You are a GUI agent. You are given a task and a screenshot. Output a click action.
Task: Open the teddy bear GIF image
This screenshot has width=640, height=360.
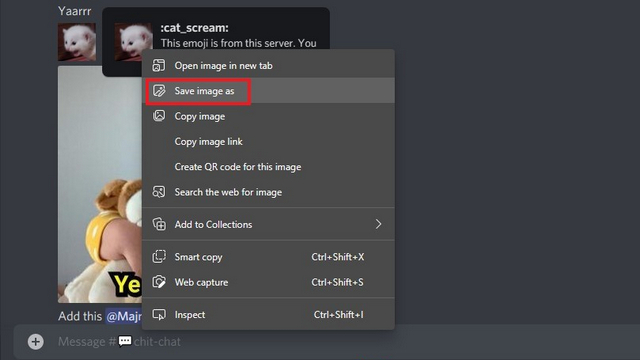pos(100,184)
